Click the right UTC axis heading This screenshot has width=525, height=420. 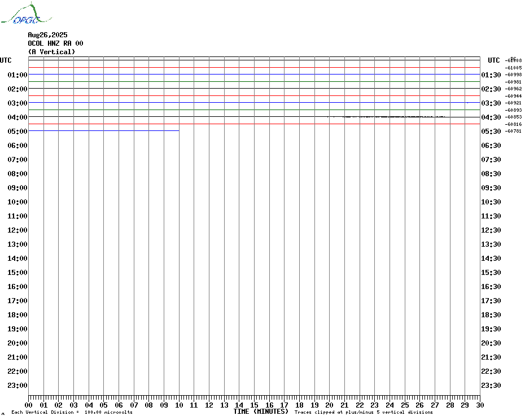click(493, 60)
